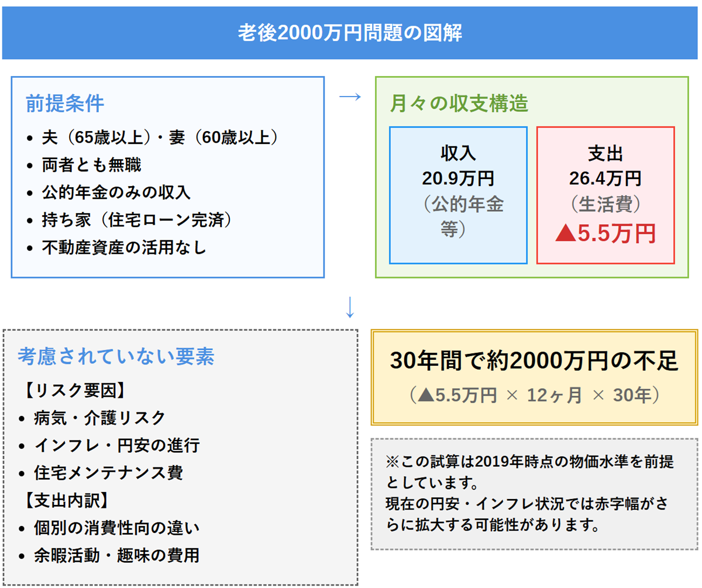Click the 病気・介護リスク item

(99, 418)
